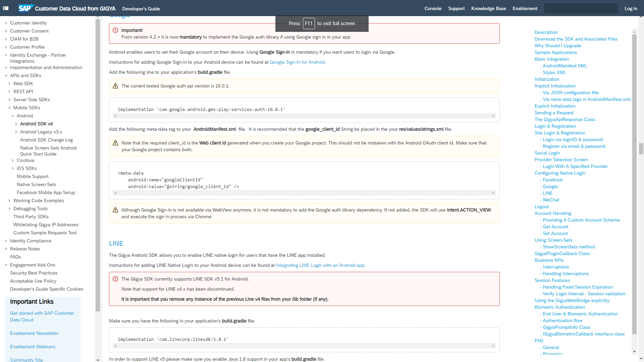The width and height of the screenshot is (644, 362).
Task: Open the Knowledge Base menu item
Action: (x=488, y=8)
